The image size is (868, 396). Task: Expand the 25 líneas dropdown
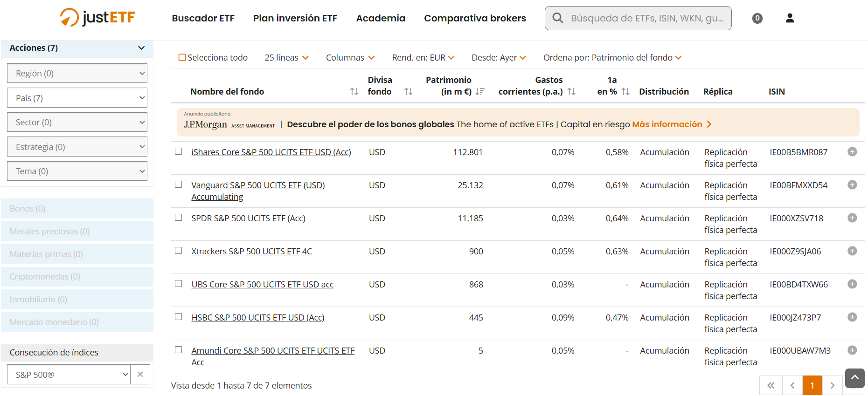286,58
